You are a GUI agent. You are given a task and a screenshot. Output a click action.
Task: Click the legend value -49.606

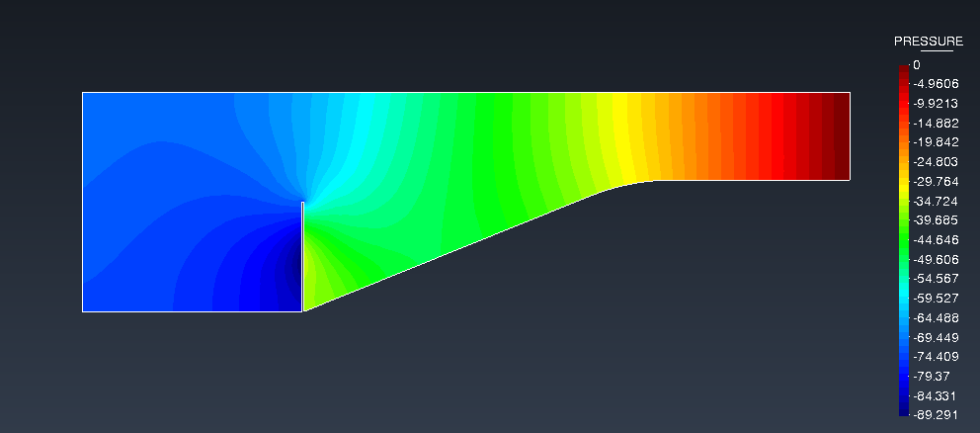[x=935, y=259]
